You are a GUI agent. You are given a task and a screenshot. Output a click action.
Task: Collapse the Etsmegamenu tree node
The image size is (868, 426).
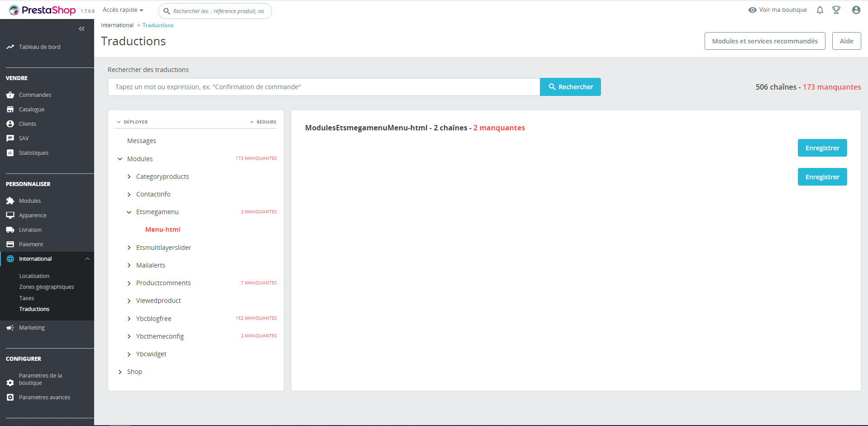pos(129,212)
